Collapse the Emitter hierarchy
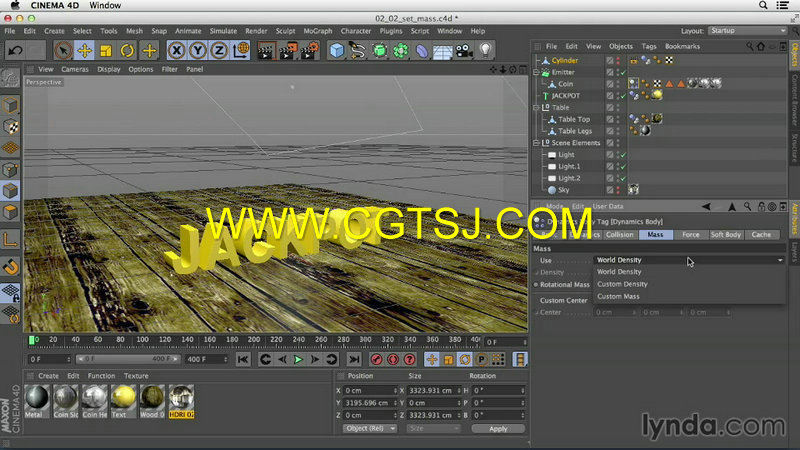Viewport: 800px width, 450px height. click(x=536, y=72)
